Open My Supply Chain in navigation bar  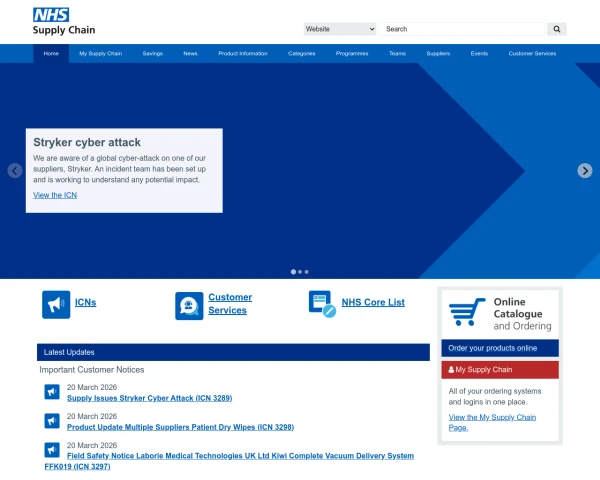click(101, 54)
